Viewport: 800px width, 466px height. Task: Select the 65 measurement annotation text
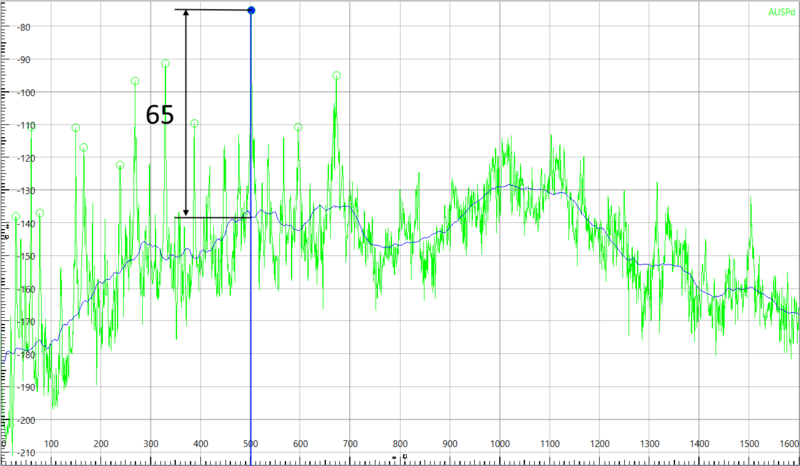(x=159, y=115)
